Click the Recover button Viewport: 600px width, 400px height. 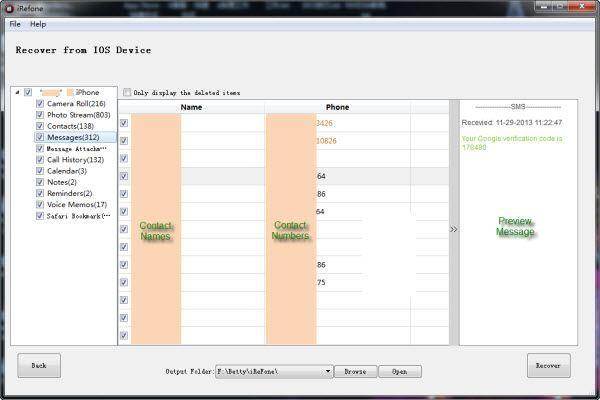click(x=548, y=366)
